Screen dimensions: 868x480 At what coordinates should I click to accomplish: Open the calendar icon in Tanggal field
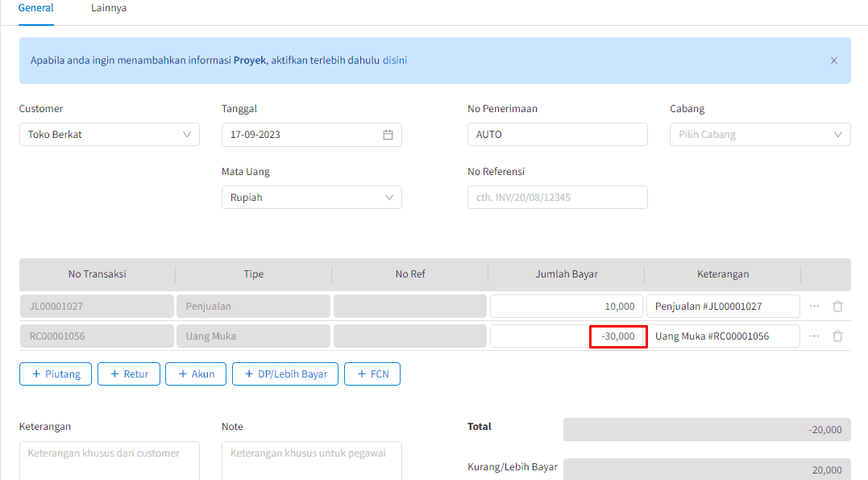click(388, 135)
